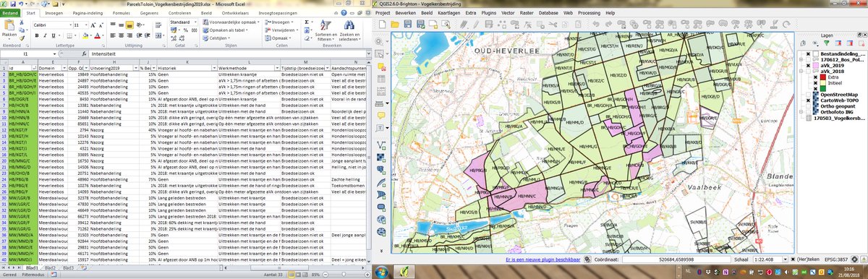Toggle visibility of aVk_2018 layer
Screen dimensions: 868x279
coord(808,71)
